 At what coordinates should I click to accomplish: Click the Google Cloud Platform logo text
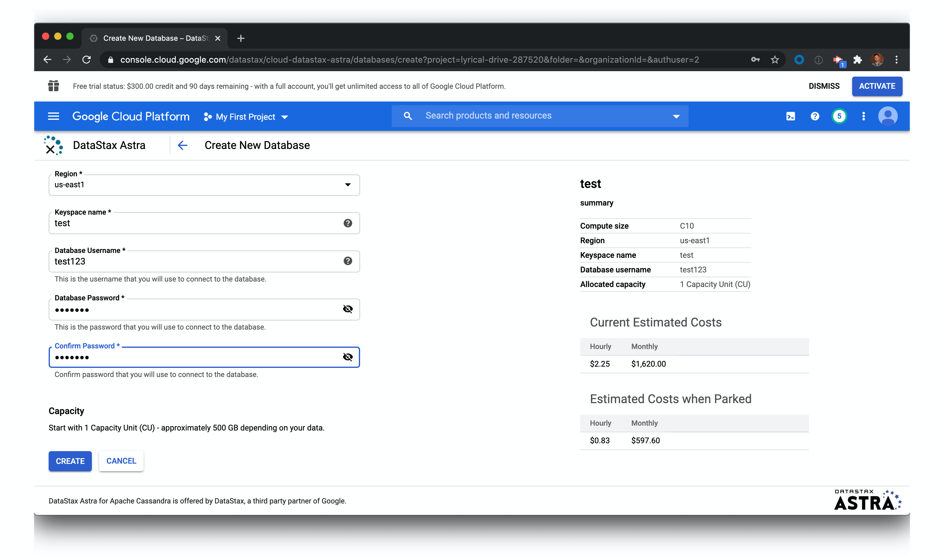click(x=130, y=116)
